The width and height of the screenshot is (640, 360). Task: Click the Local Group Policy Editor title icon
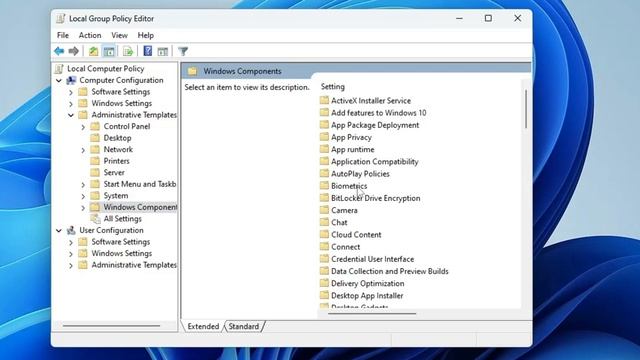click(61, 18)
